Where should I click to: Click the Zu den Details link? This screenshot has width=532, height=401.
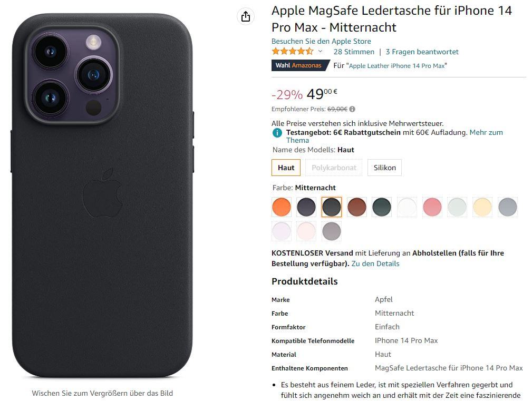click(x=375, y=263)
